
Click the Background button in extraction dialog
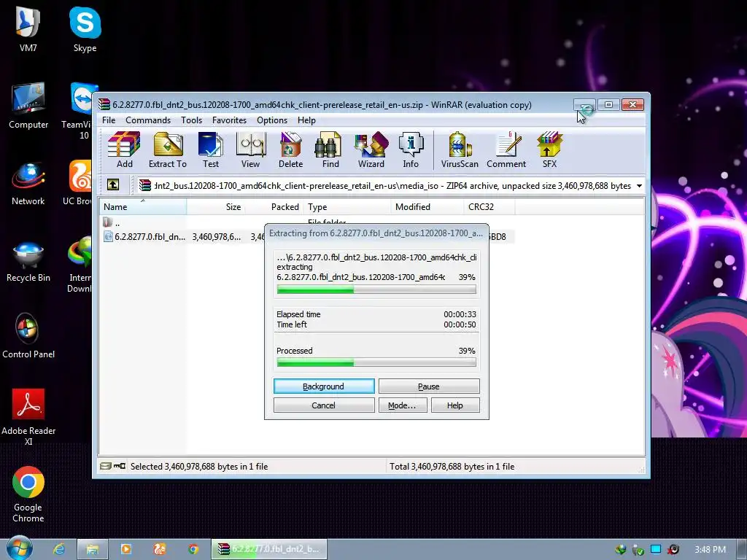[x=324, y=386]
